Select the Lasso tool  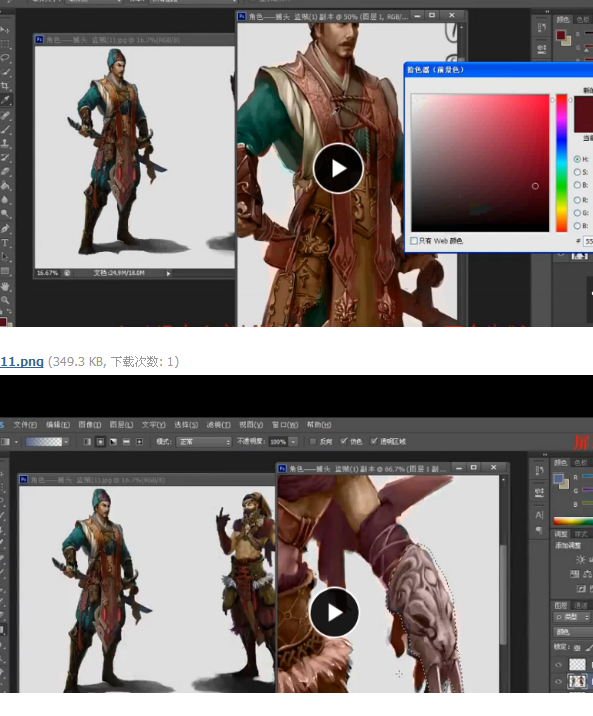coord(5,58)
